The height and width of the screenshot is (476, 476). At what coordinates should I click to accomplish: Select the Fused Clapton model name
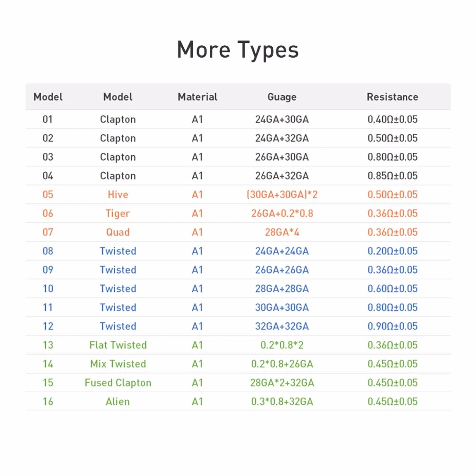[x=118, y=383]
